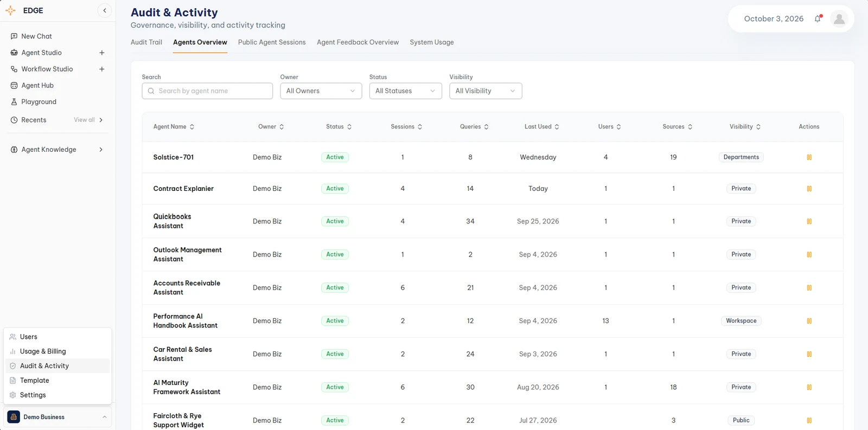Open Settings from the account menu
The width and height of the screenshot is (868, 430).
coord(58,395)
